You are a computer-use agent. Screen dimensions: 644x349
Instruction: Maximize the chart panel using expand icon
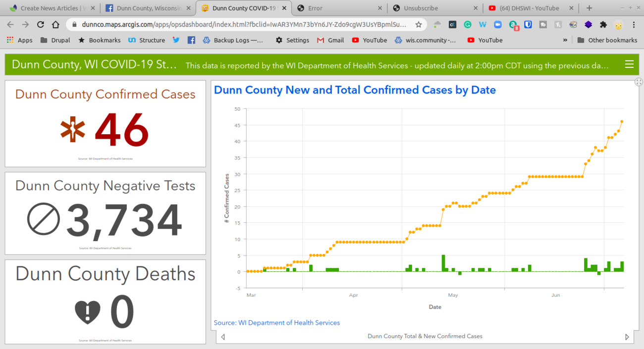click(x=639, y=82)
